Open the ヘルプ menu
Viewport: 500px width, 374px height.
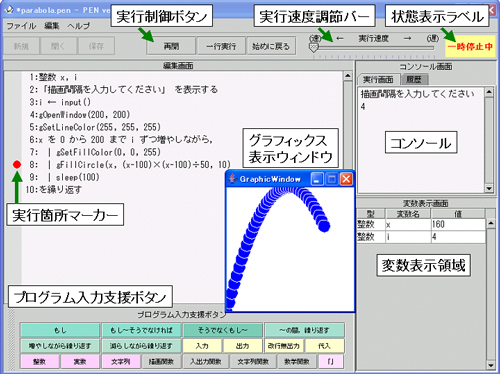point(79,26)
